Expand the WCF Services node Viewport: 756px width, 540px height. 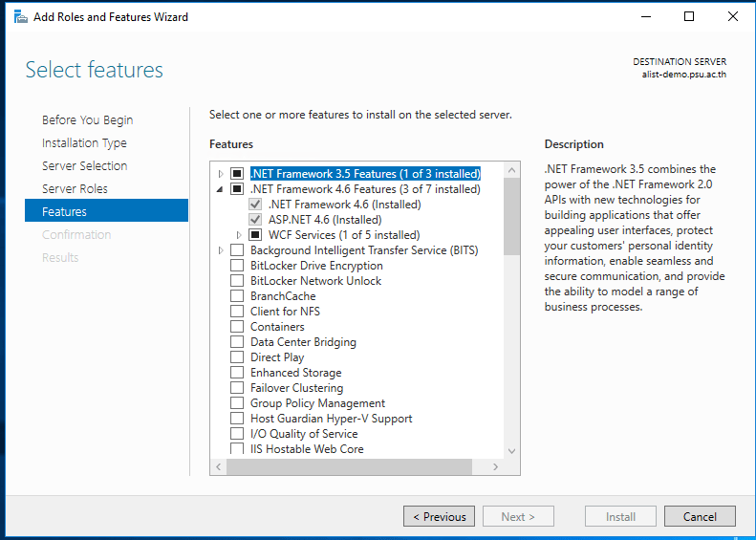(239, 235)
